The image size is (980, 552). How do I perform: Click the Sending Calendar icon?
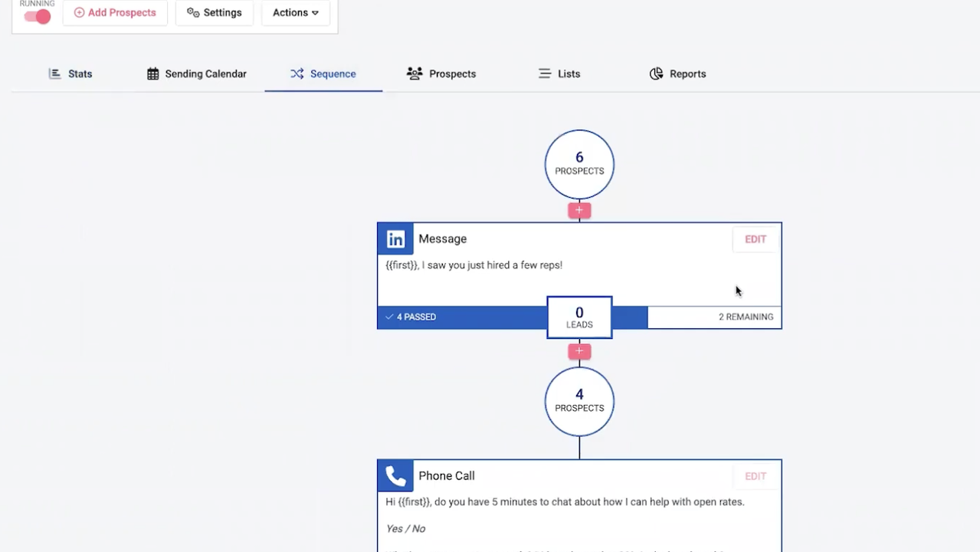[x=152, y=74]
